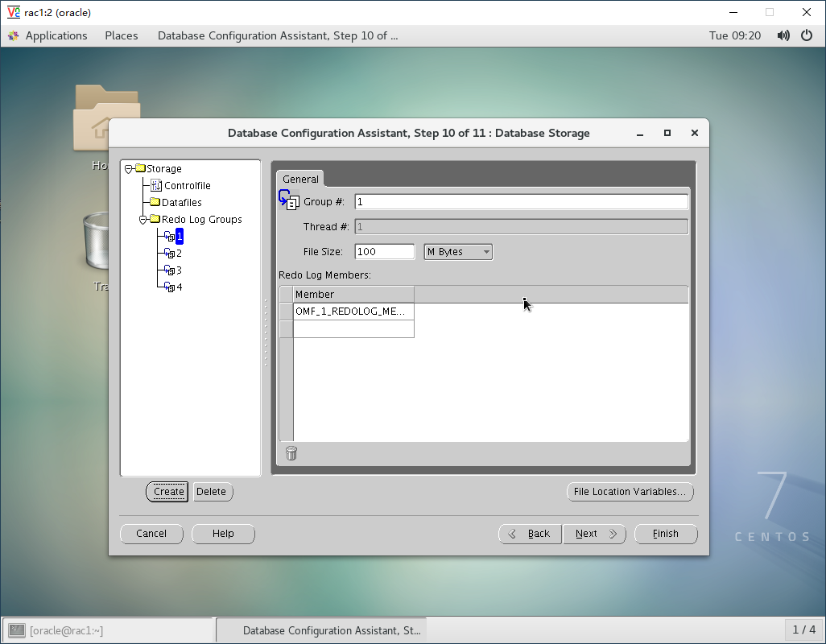Click the Redo Log Groups folder icon

click(155, 218)
